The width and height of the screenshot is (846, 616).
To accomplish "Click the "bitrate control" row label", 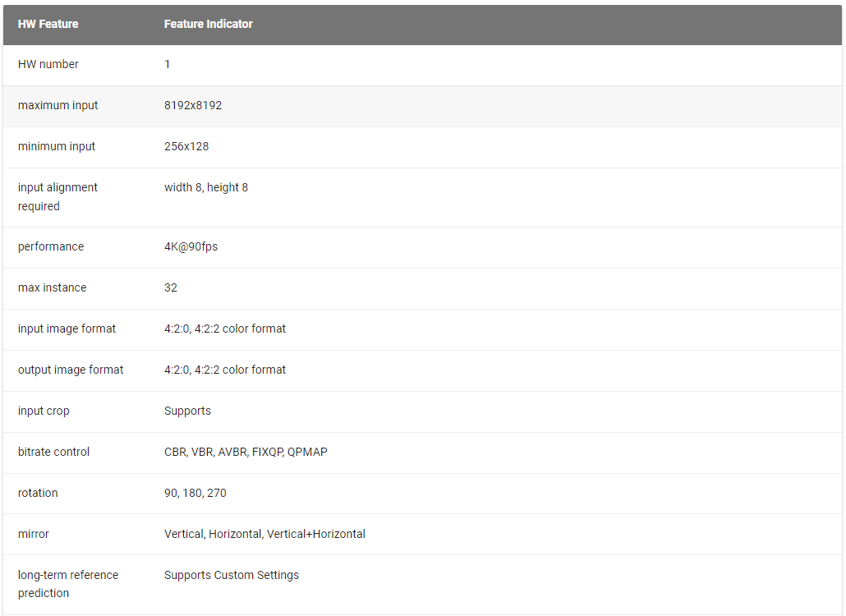I will 54,452.
